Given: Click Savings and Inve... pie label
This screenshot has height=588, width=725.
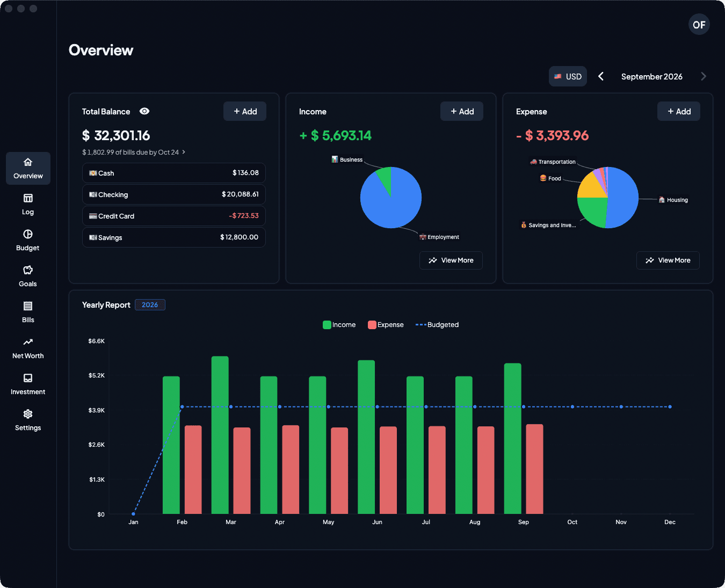Looking at the screenshot, I should 548,225.
